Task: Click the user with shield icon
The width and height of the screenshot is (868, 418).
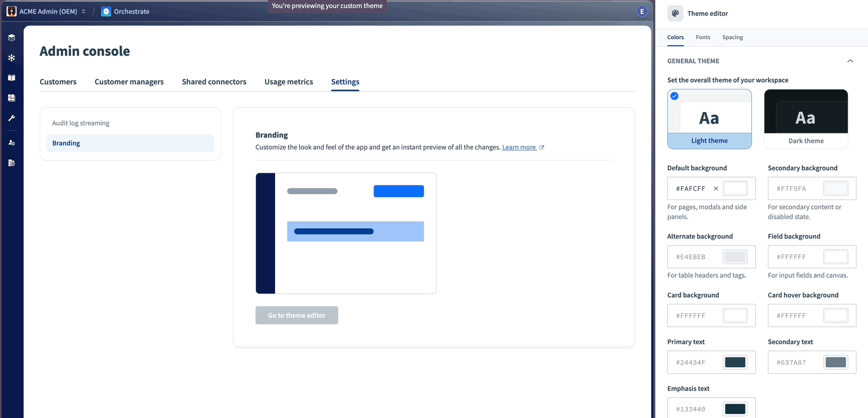Action: pos(12,143)
